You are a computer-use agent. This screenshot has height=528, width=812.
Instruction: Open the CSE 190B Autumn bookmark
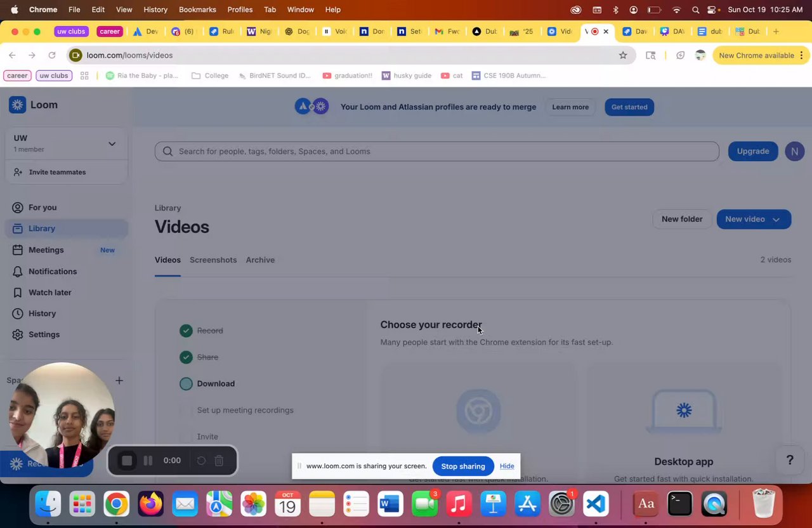pyautogui.click(x=508, y=76)
